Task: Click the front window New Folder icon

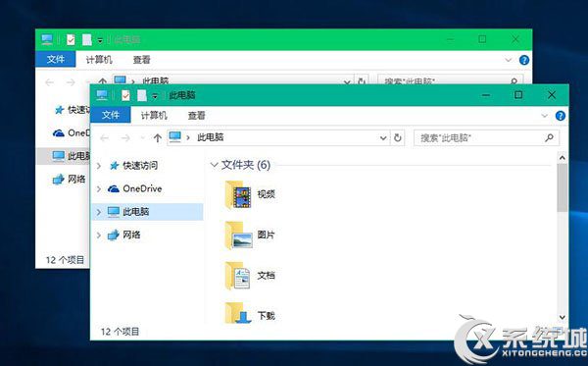Action: click(142, 95)
